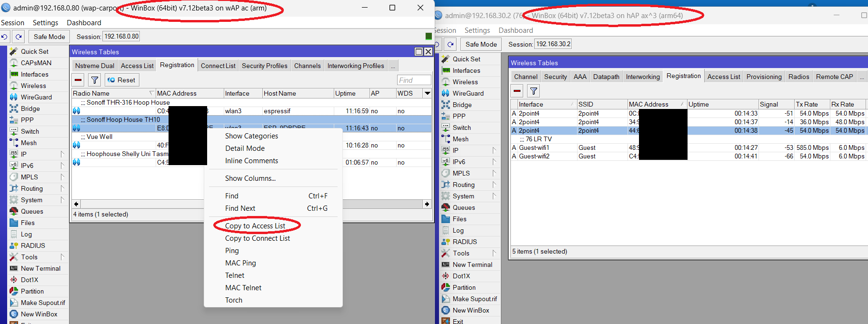Select MAC Ping in context menu
868x324 pixels.
(240, 263)
